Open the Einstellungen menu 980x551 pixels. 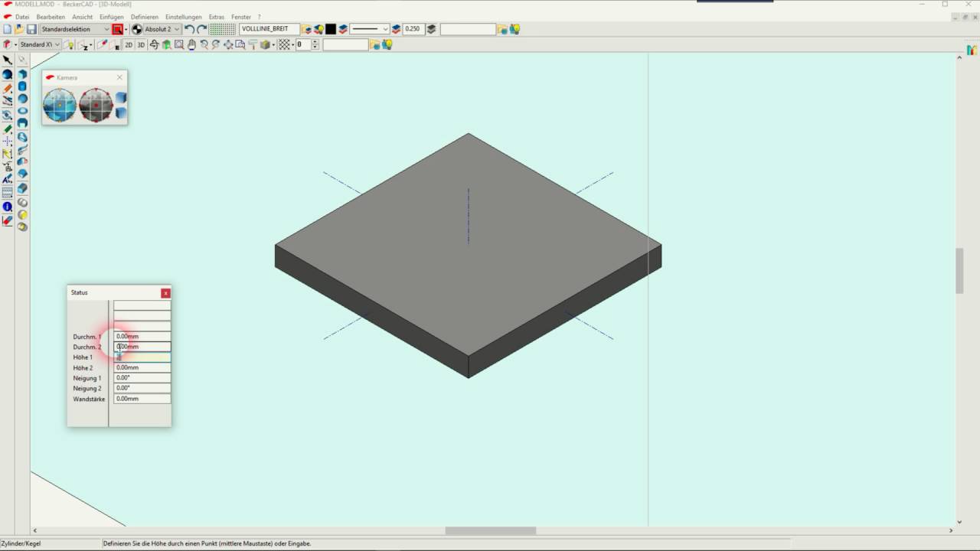click(x=184, y=17)
